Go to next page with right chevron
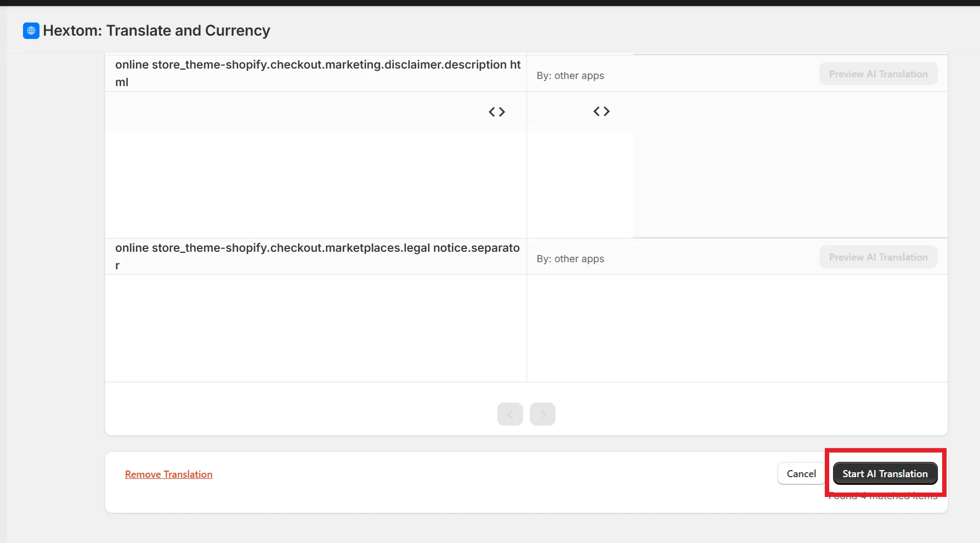980x543 pixels. click(x=542, y=414)
